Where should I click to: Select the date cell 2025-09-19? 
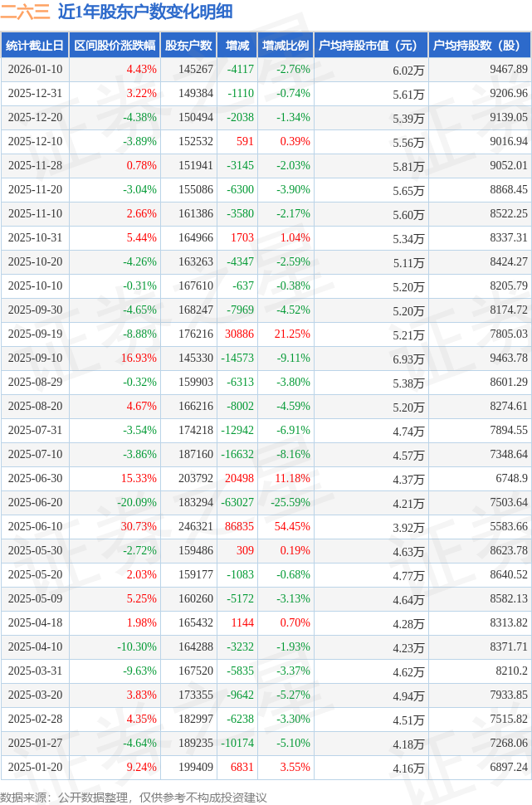(x=35, y=334)
